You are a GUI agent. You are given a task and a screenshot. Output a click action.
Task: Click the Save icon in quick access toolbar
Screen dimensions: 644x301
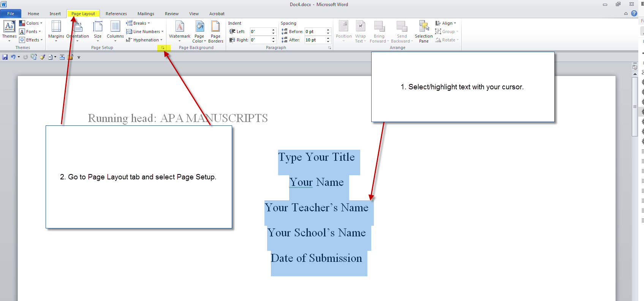5,57
